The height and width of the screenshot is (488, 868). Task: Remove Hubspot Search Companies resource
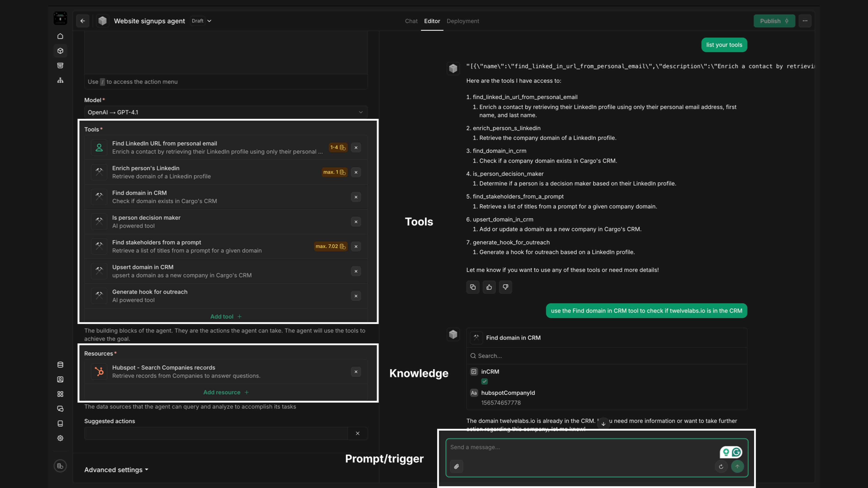point(356,372)
